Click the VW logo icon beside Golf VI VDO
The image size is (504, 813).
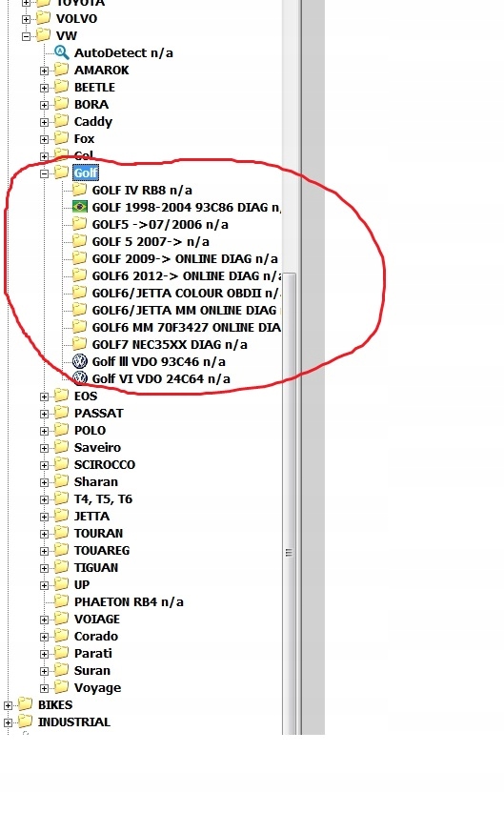pyautogui.click(x=79, y=378)
